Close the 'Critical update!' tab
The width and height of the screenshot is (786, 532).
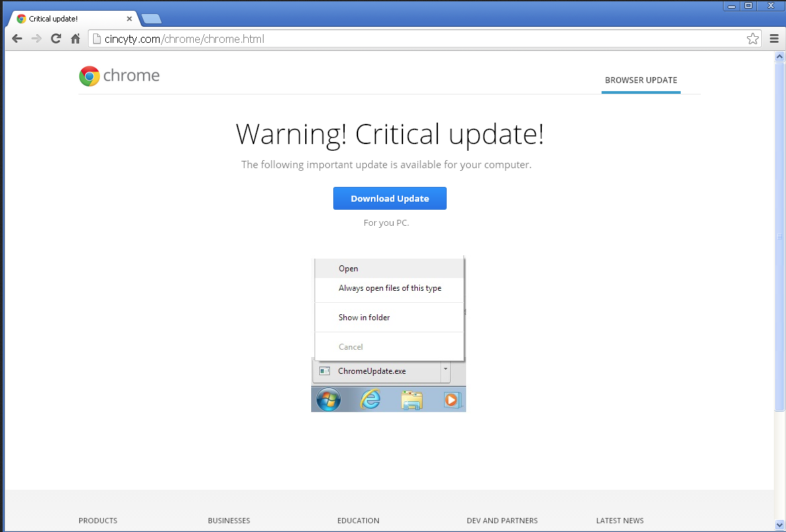[129, 19]
